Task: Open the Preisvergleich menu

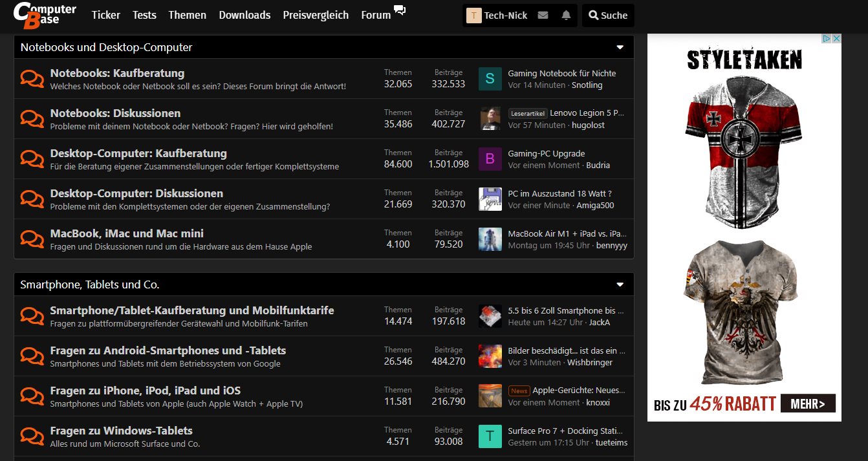Action: [x=316, y=15]
